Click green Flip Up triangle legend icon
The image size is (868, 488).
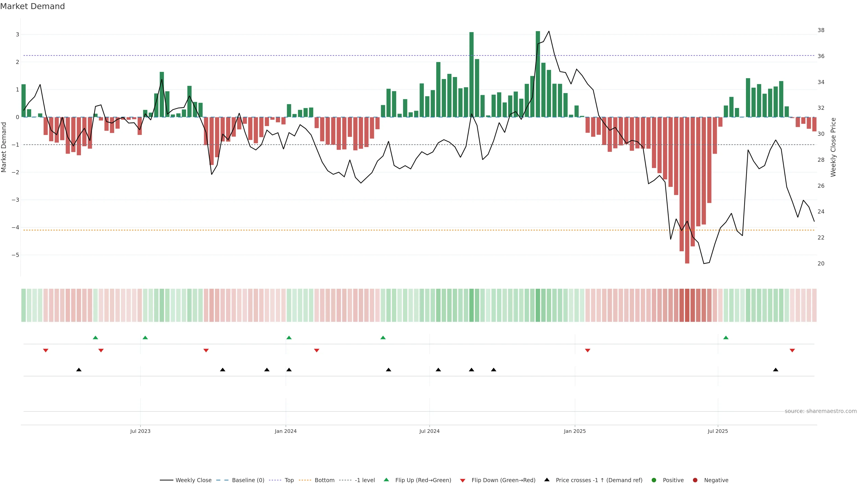point(386,480)
